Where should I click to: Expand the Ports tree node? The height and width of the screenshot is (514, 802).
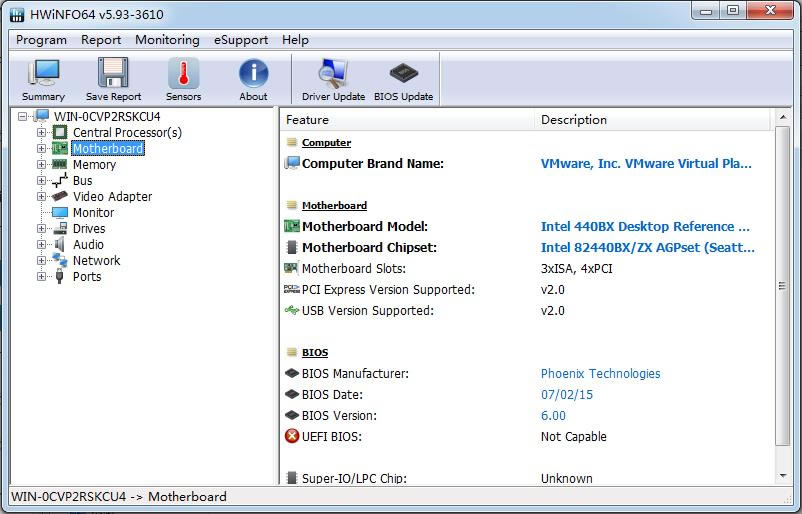(x=41, y=277)
